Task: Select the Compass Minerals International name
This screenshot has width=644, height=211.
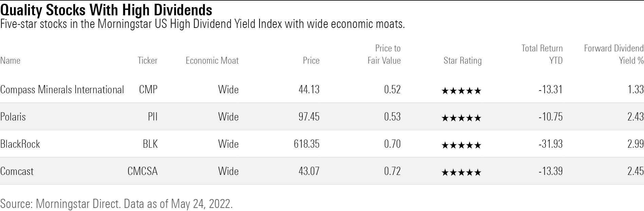Action: (62, 90)
